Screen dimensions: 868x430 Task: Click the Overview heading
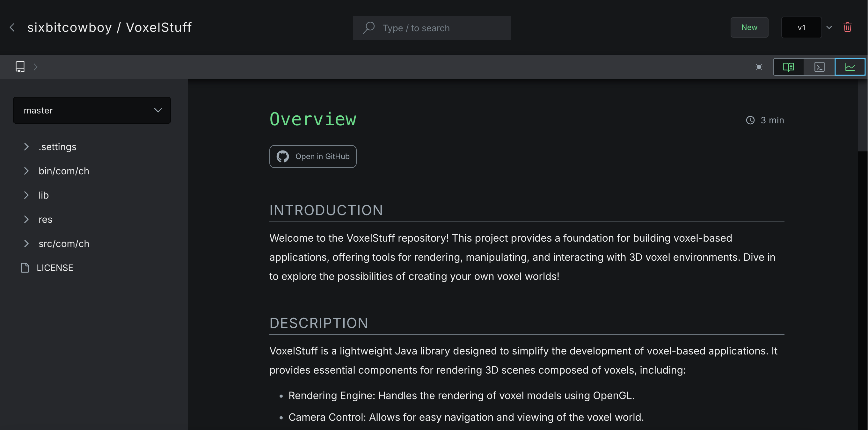[313, 119]
